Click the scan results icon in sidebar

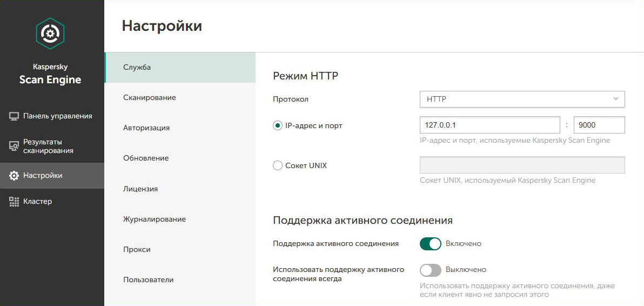[14, 146]
